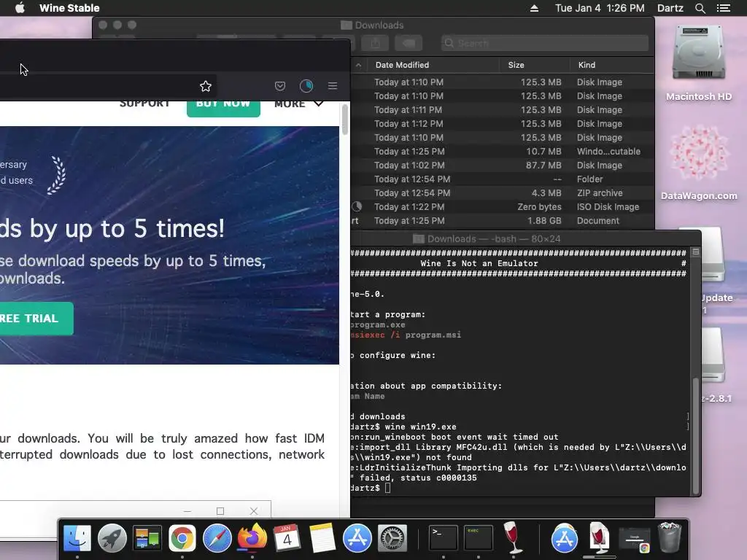747x560 pixels.
Task: Sort Finder list by Kind column
Action: coord(587,65)
